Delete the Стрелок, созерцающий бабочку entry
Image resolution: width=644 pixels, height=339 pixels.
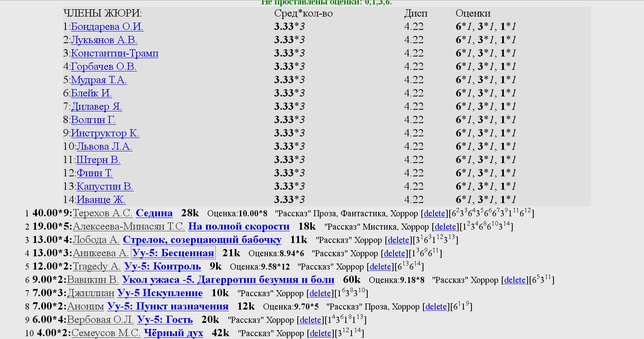click(398, 240)
